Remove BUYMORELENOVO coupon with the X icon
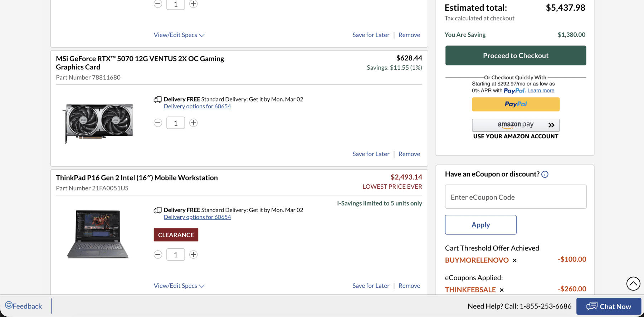Image resolution: width=644 pixels, height=317 pixels. coord(514,261)
